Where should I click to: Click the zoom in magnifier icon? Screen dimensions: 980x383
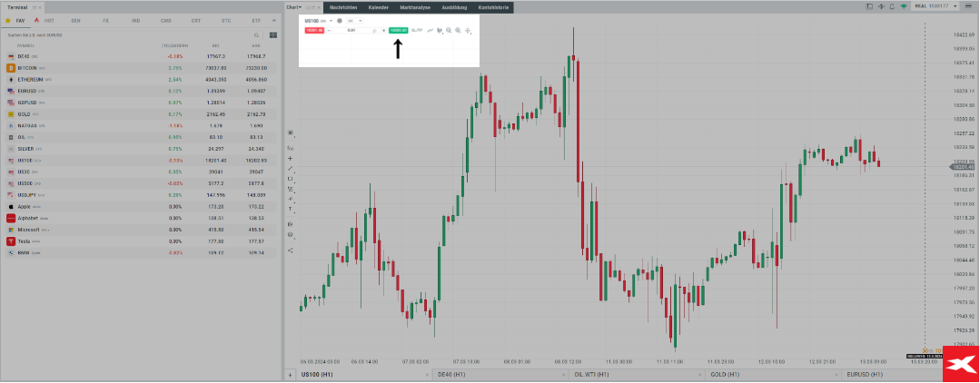point(458,30)
